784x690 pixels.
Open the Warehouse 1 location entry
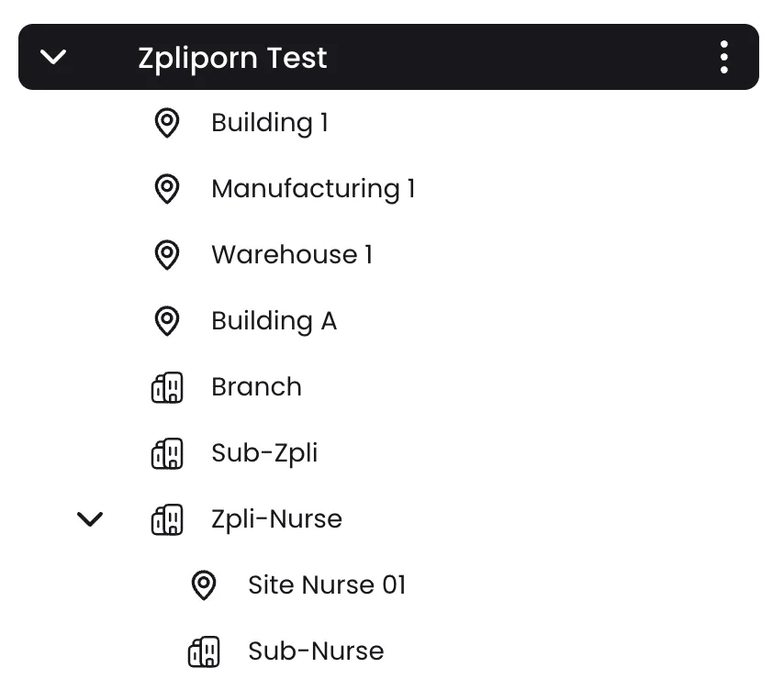coord(292,255)
